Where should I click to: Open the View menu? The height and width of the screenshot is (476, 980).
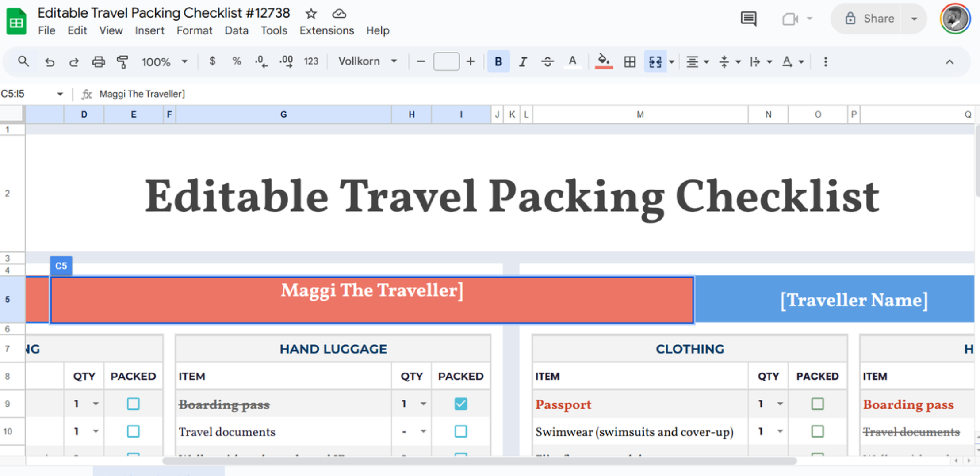[111, 30]
